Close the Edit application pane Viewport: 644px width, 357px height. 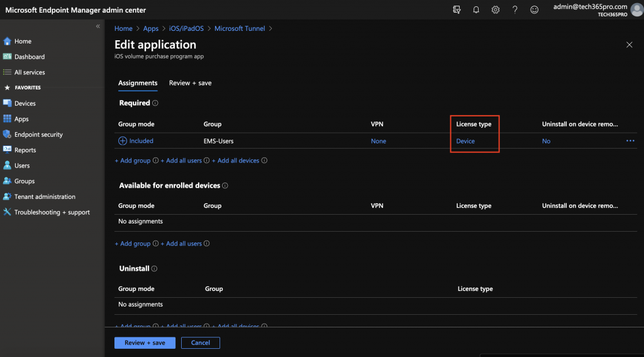tap(629, 45)
